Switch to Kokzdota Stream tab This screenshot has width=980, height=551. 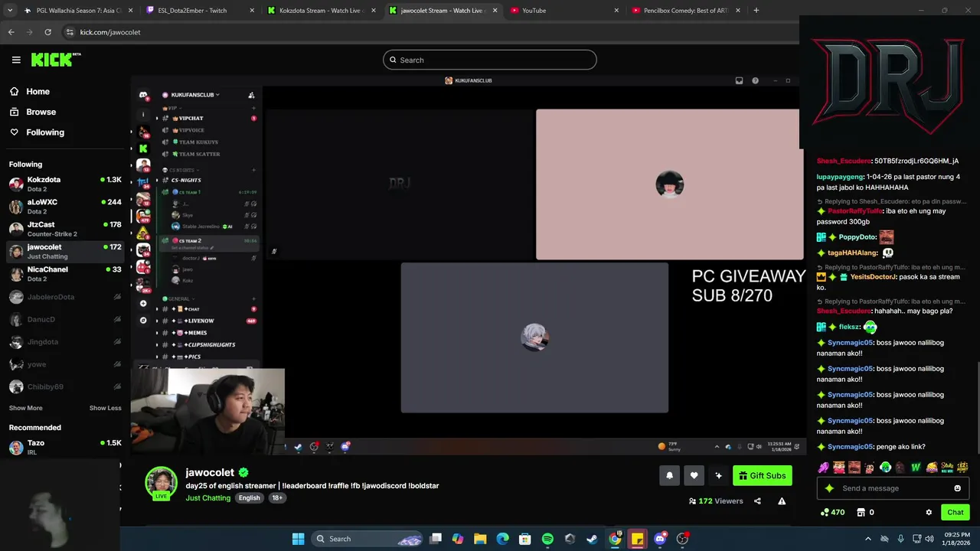[320, 11]
